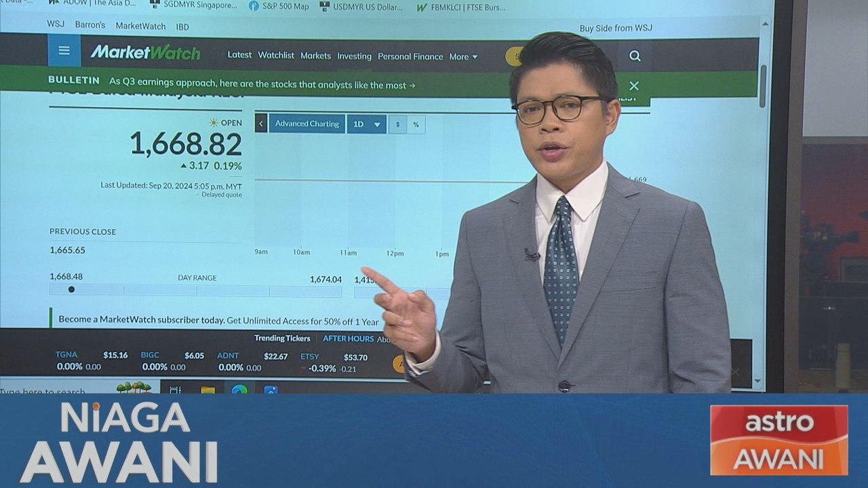The width and height of the screenshot is (868, 488).
Task: Open the Latest nav item
Action: pos(239,55)
